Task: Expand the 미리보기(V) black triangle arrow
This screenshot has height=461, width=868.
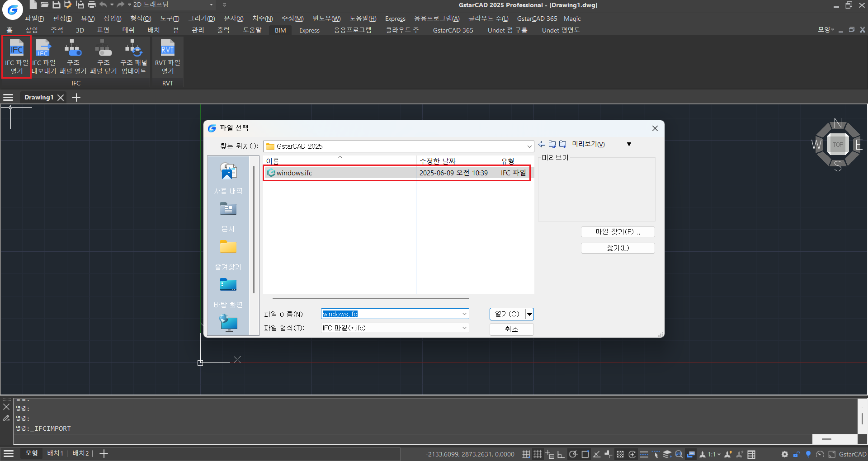Action: point(629,144)
